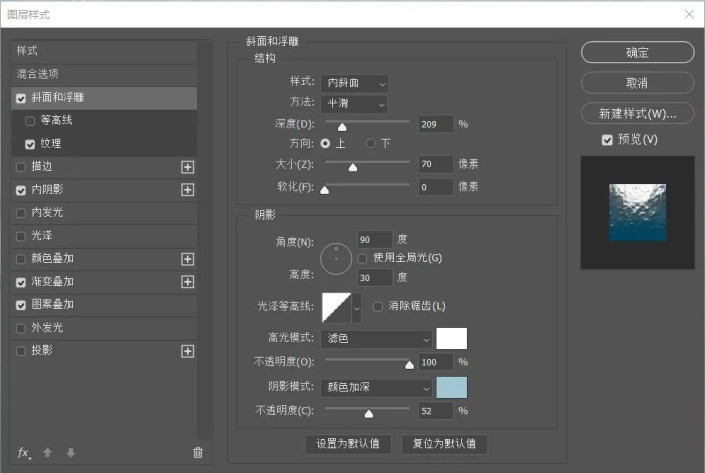
Task: Open the 混合选项 section
Action: click(103, 74)
